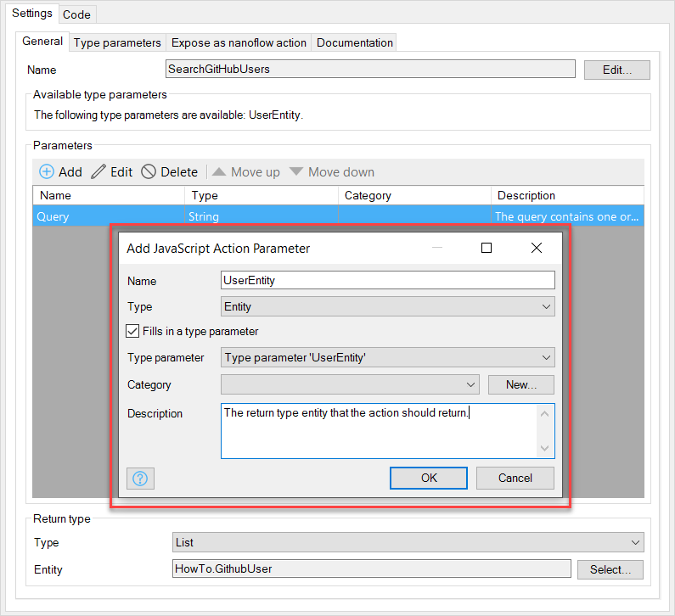Open the Type parameters tab
The height and width of the screenshot is (616, 675).
point(117,42)
